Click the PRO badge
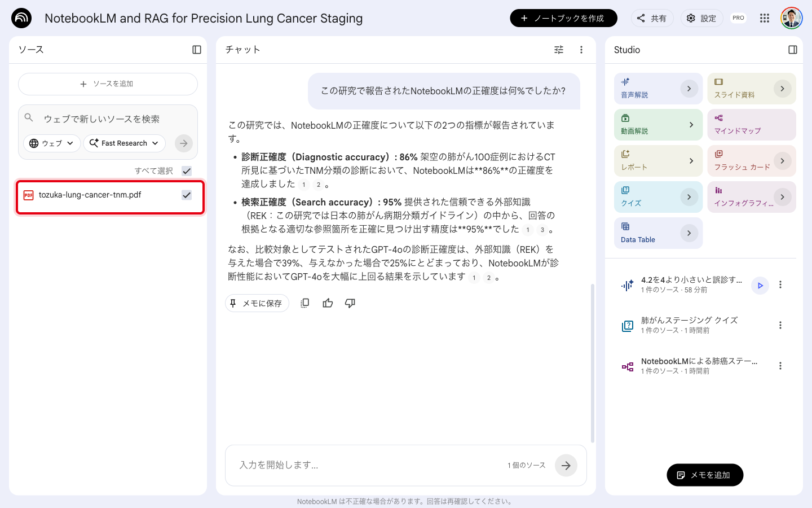Image resolution: width=812 pixels, height=508 pixels. 738,18
